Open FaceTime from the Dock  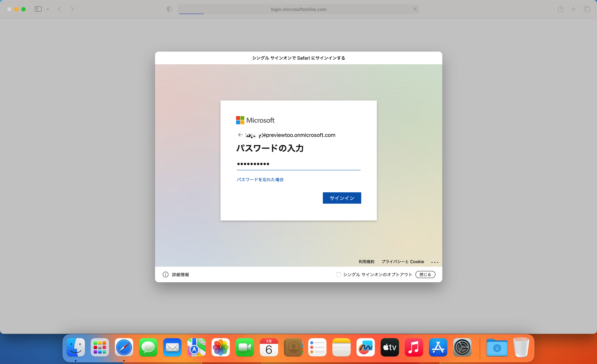[245, 347]
